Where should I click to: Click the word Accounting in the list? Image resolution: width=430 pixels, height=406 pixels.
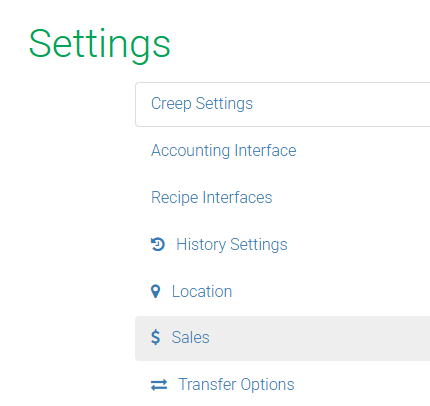pyautogui.click(x=191, y=151)
